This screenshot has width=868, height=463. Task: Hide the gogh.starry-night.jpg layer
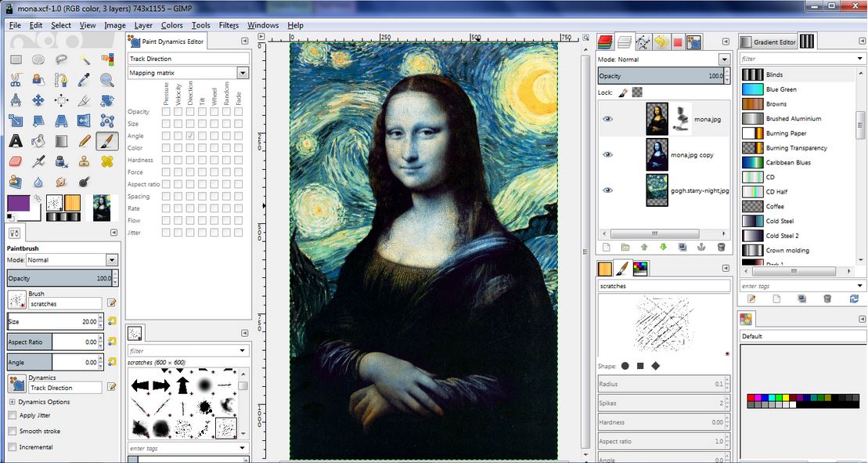point(608,190)
